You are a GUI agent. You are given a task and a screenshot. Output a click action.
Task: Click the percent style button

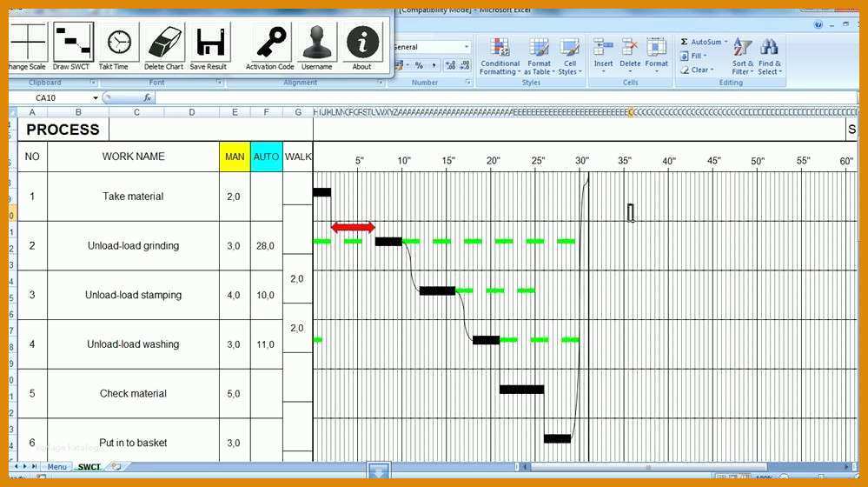click(419, 65)
